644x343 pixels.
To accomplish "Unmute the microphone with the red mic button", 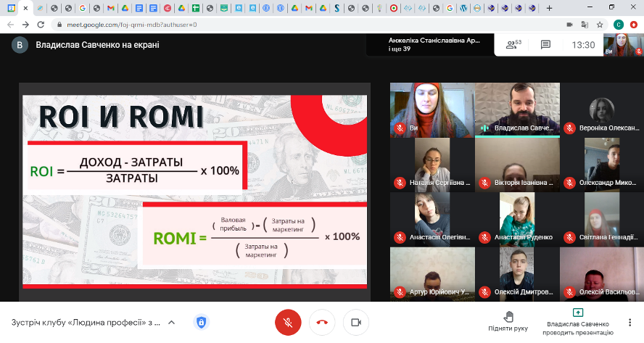I will 288,322.
